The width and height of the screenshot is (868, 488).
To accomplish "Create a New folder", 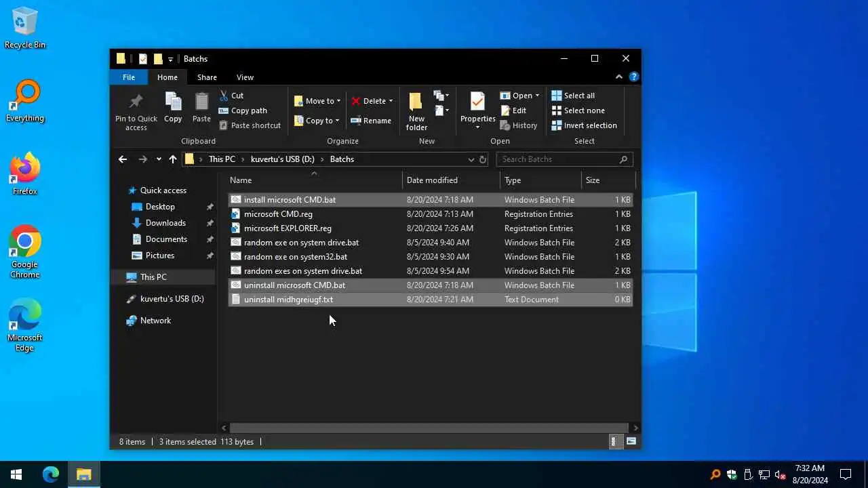I will (416, 112).
